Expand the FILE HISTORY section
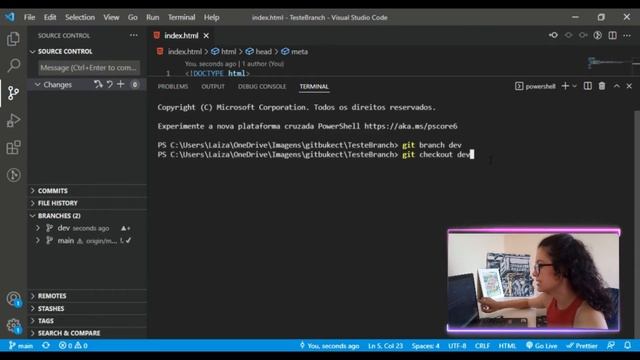The image size is (640, 360). pos(32,203)
